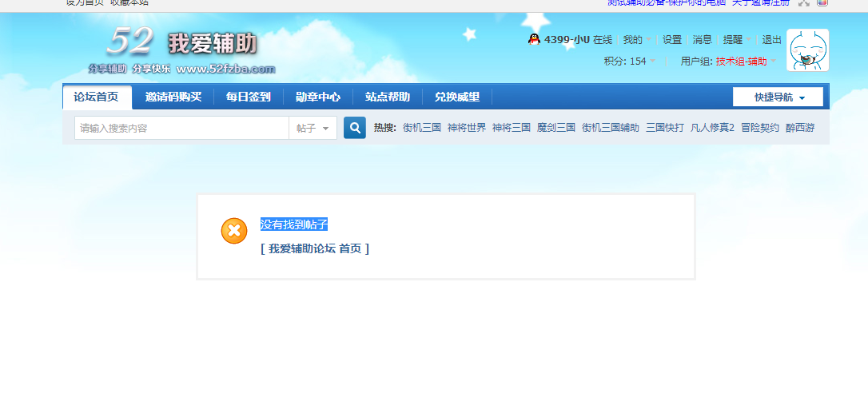Expand the 提醒 dropdown
This screenshot has height=401, width=868.
tap(738, 40)
